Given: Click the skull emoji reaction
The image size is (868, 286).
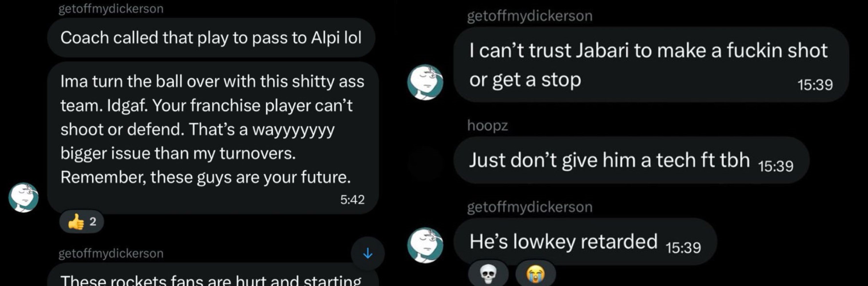Looking at the screenshot, I should pos(488,273).
